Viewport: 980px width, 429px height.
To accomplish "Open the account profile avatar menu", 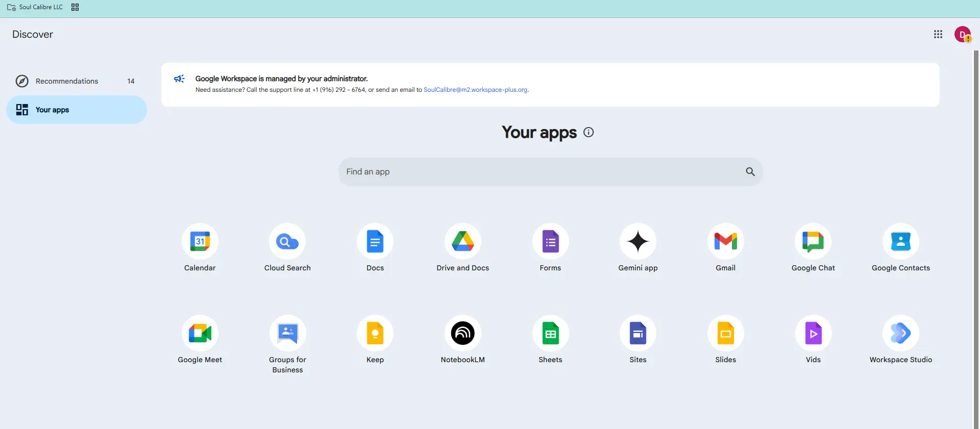I will 963,34.
